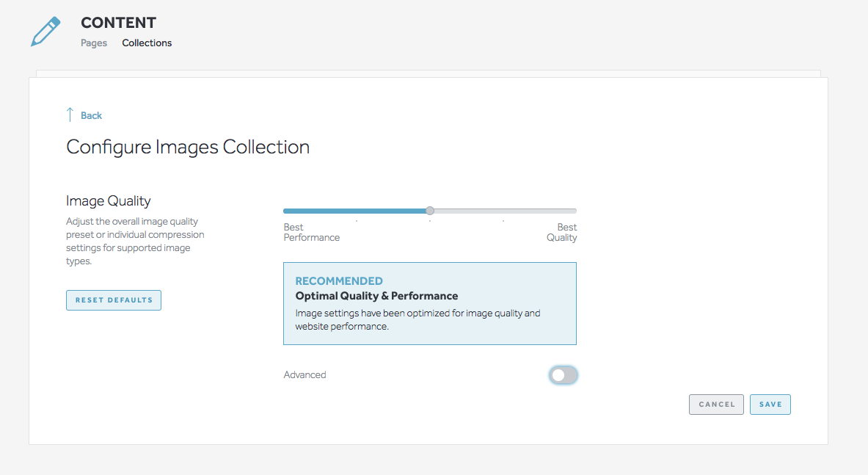The width and height of the screenshot is (868, 475).
Task: Open the Pages tab
Action: pos(94,43)
